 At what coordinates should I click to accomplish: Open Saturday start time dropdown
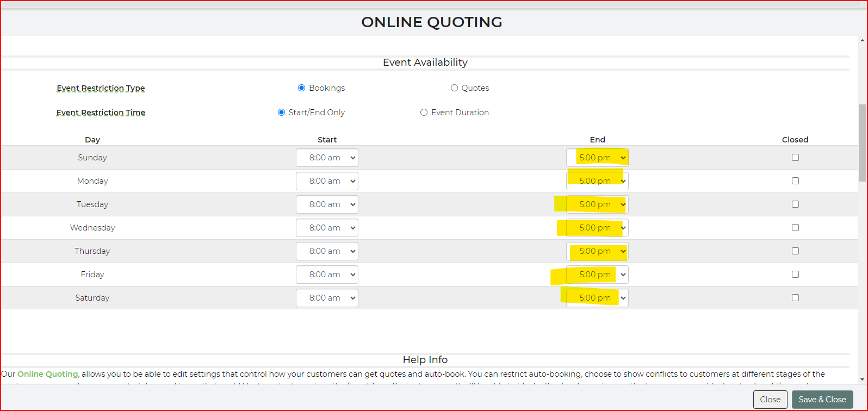point(327,298)
